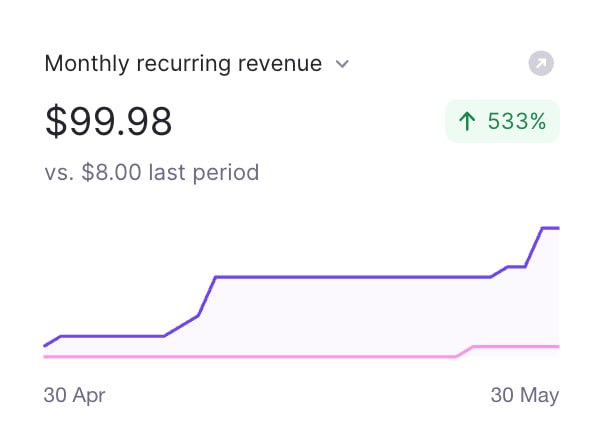Click the purple line's long middle plateau

pos(352,277)
